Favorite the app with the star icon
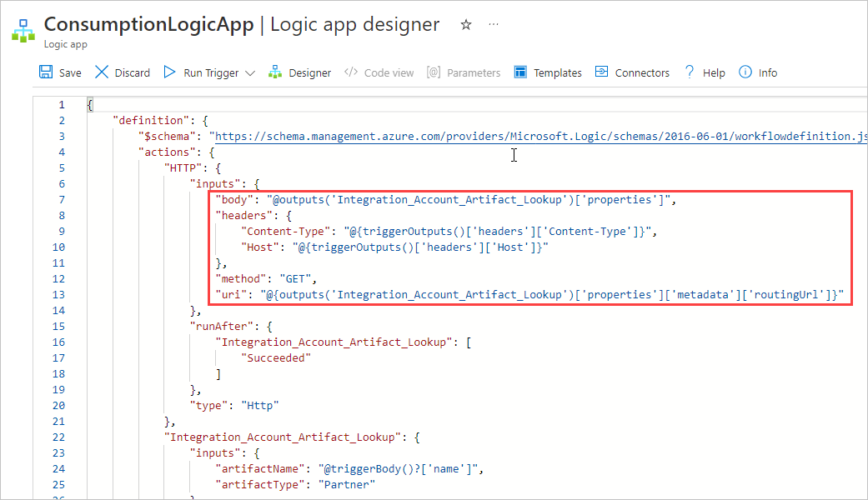The image size is (868, 500). coord(466,24)
